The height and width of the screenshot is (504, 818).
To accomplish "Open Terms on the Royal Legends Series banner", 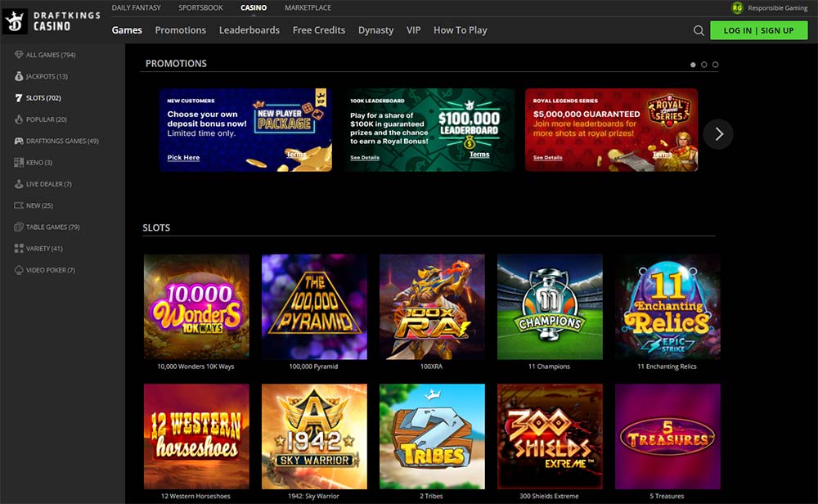I will (663, 155).
